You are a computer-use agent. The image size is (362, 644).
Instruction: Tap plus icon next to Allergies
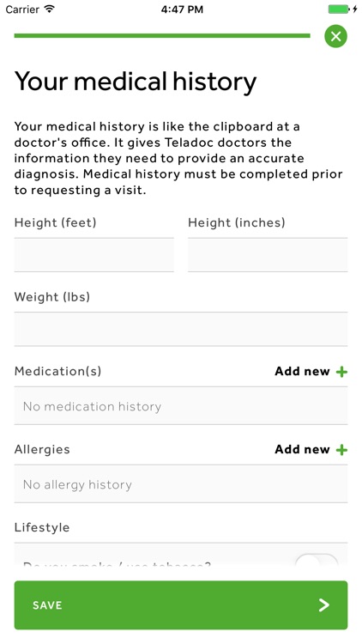point(341,450)
